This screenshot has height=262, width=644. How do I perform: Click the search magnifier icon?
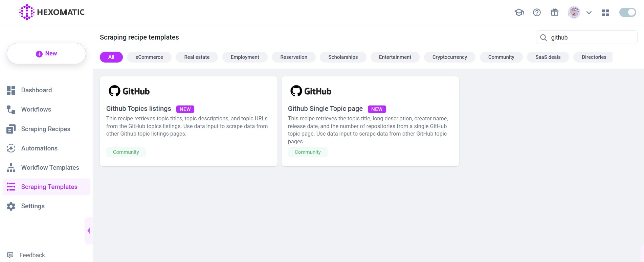pos(543,38)
